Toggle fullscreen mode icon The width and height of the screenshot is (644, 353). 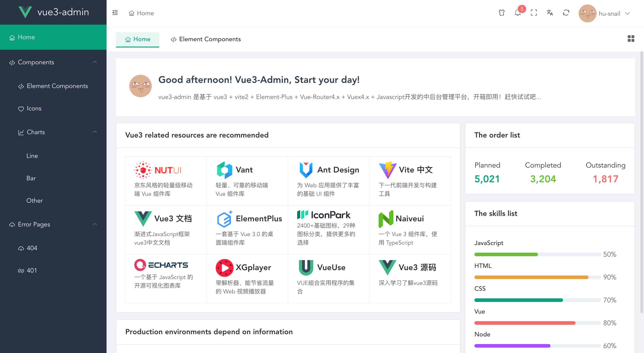[534, 13]
